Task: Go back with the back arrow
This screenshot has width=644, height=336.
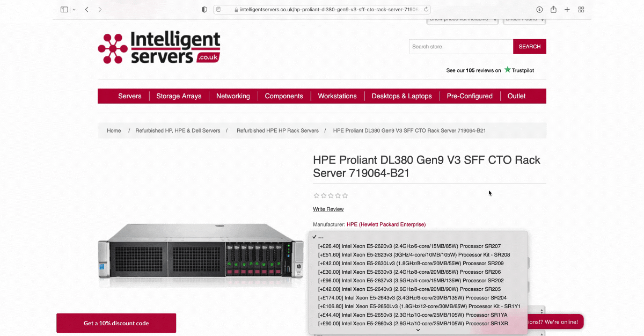Action: tap(87, 10)
